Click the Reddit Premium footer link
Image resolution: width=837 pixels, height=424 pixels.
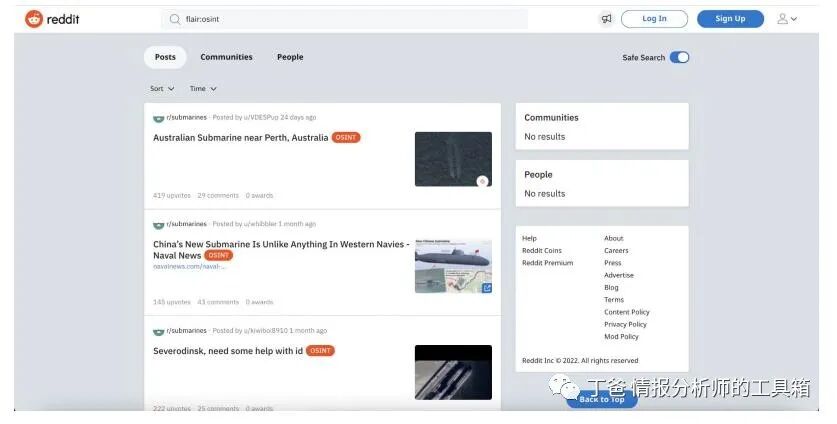[548, 263]
